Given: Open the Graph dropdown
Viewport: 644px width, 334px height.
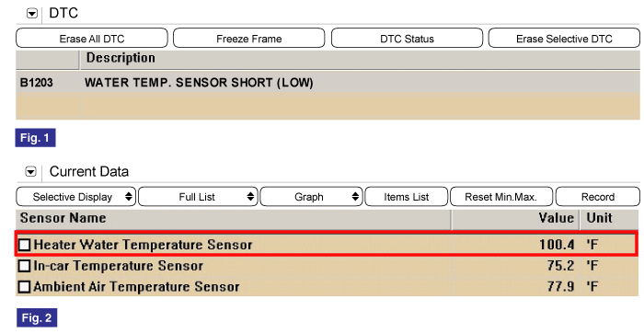Looking at the screenshot, I should pos(311,197).
